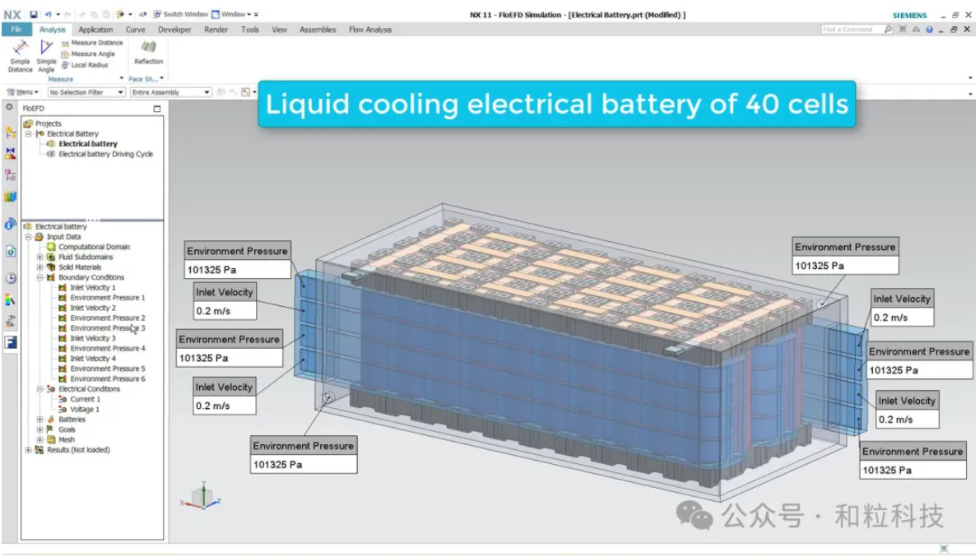Expand the Batteries tree node
The image size is (980, 557).
click(x=39, y=420)
